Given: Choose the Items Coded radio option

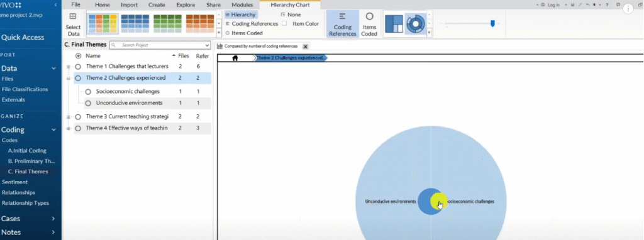Looking at the screenshot, I should (244, 33).
